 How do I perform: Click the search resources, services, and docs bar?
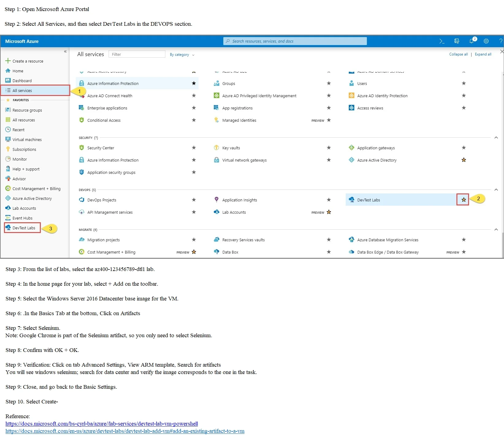point(295,41)
